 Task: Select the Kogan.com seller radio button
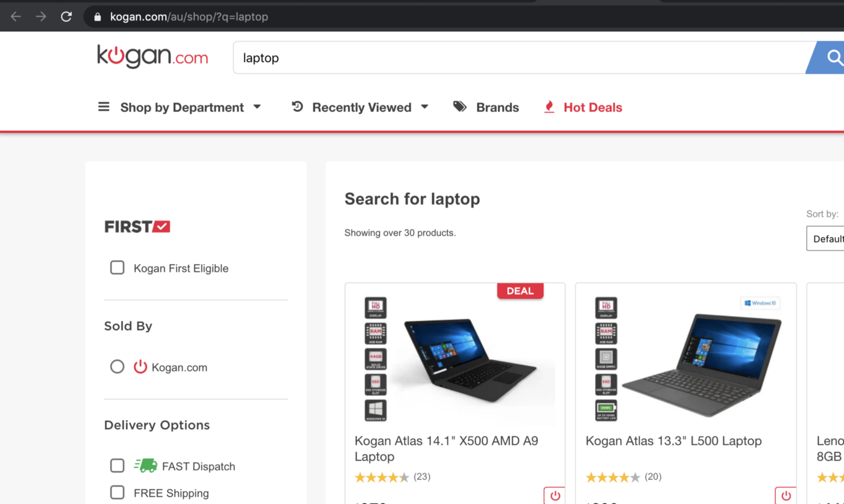click(118, 367)
